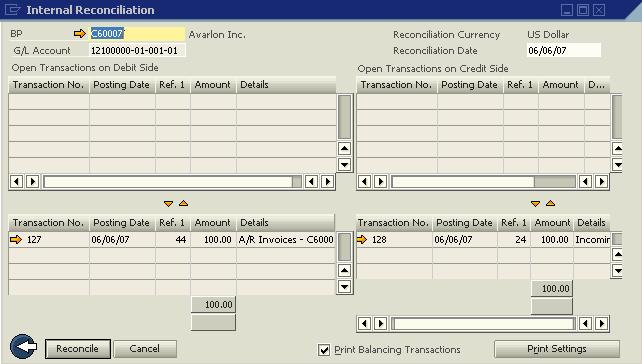Click far-right scroll arrow of upper credit horizontal bar
The image size is (642, 364).
point(601,181)
